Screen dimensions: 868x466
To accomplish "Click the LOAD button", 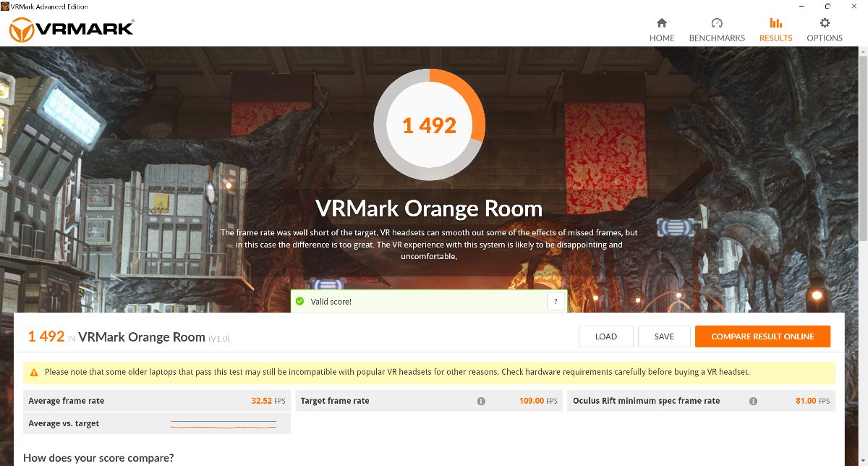I will [606, 336].
